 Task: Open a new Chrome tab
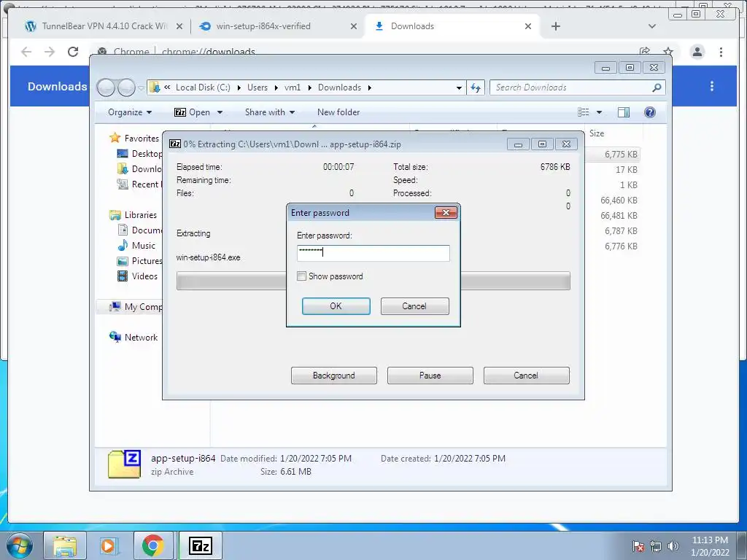coord(555,26)
